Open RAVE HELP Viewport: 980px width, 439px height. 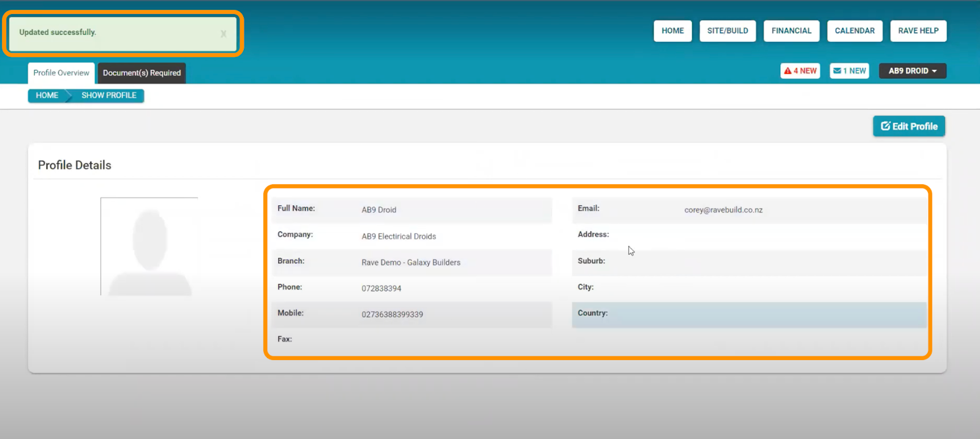(x=918, y=31)
